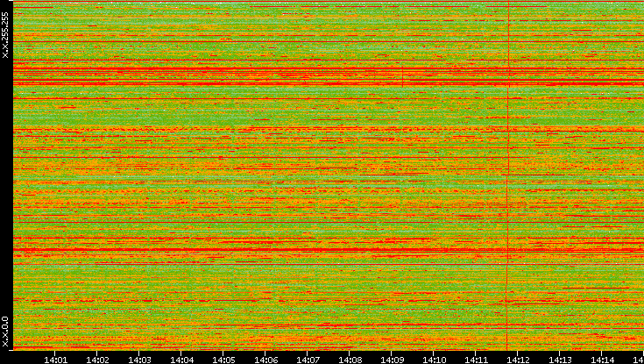Click the 14:08 time axis label
The height and width of the screenshot is (364, 644).
pos(350,360)
